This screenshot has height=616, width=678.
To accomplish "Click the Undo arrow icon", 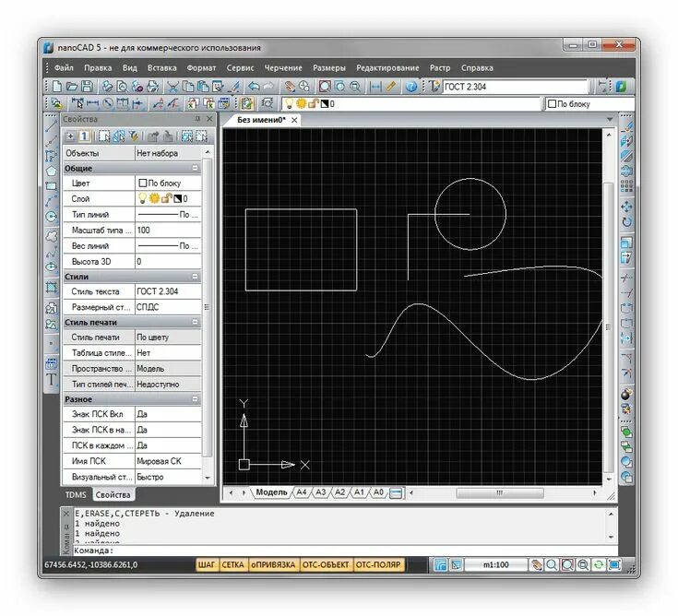I will pos(254,87).
